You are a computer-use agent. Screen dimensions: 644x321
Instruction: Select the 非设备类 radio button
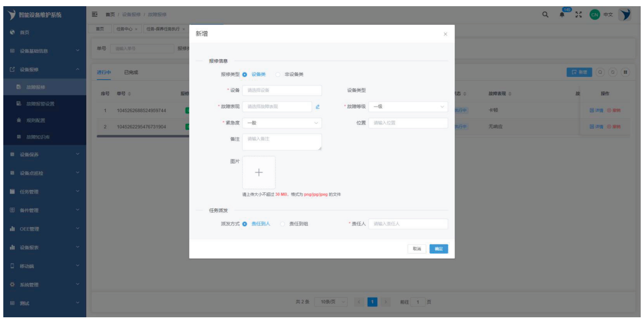pyautogui.click(x=278, y=75)
